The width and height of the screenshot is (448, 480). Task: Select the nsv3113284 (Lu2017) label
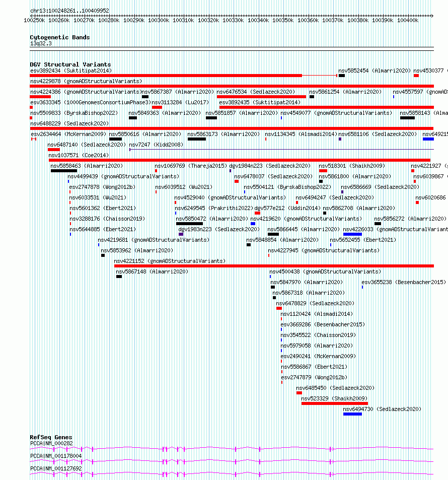point(181,103)
